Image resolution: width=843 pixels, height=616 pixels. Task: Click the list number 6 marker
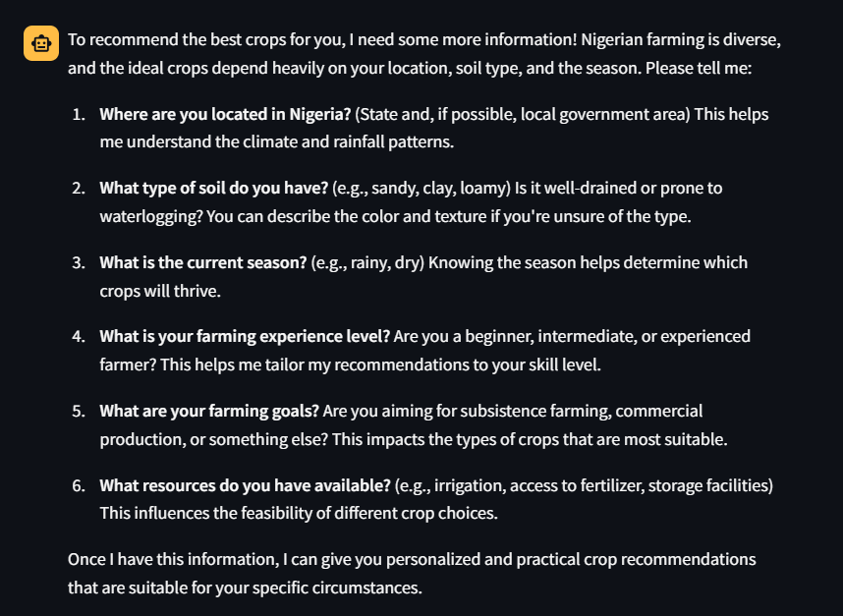(79, 485)
